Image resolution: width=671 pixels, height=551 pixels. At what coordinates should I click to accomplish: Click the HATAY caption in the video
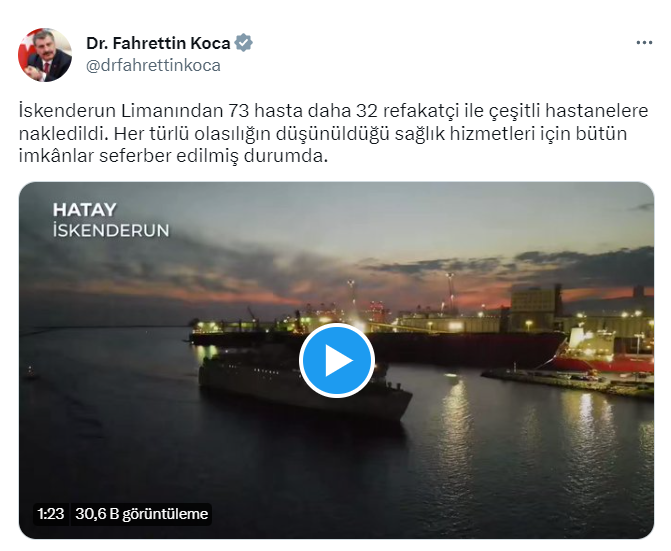pyautogui.click(x=84, y=210)
